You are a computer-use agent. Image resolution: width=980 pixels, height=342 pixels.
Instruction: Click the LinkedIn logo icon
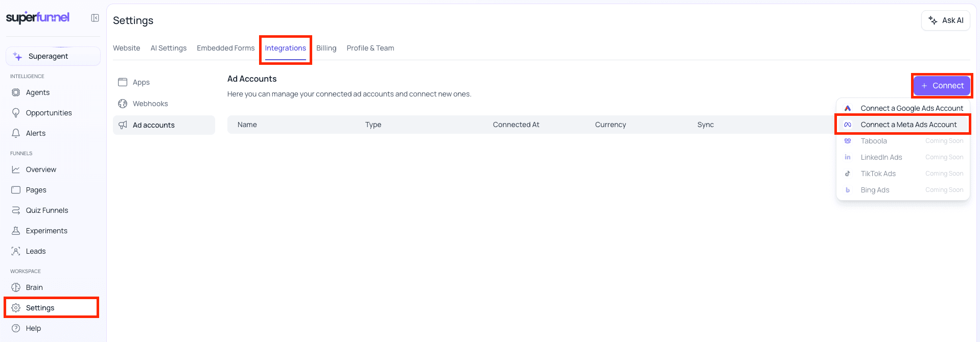(848, 157)
